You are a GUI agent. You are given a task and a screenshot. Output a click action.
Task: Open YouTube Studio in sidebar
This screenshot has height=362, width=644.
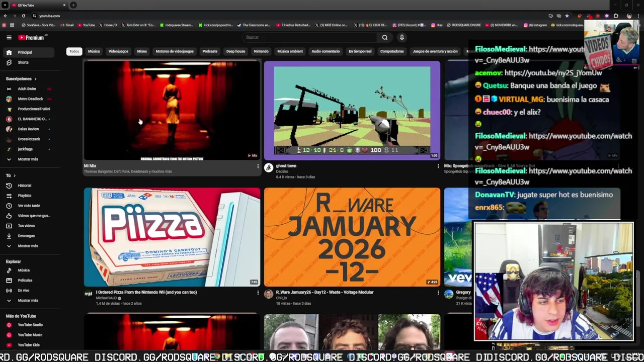coord(30,325)
